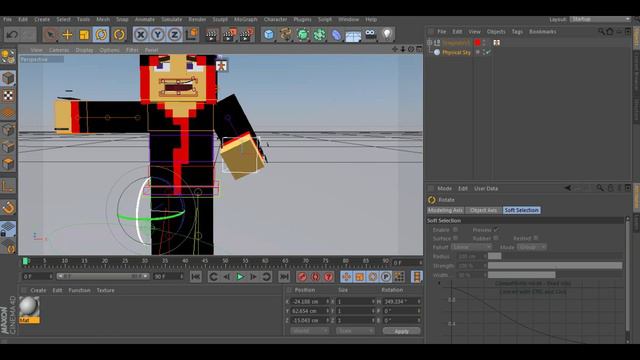Open the blue deformer capsule icon
The height and width of the screenshot is (360, 640).
pos(336,35)
